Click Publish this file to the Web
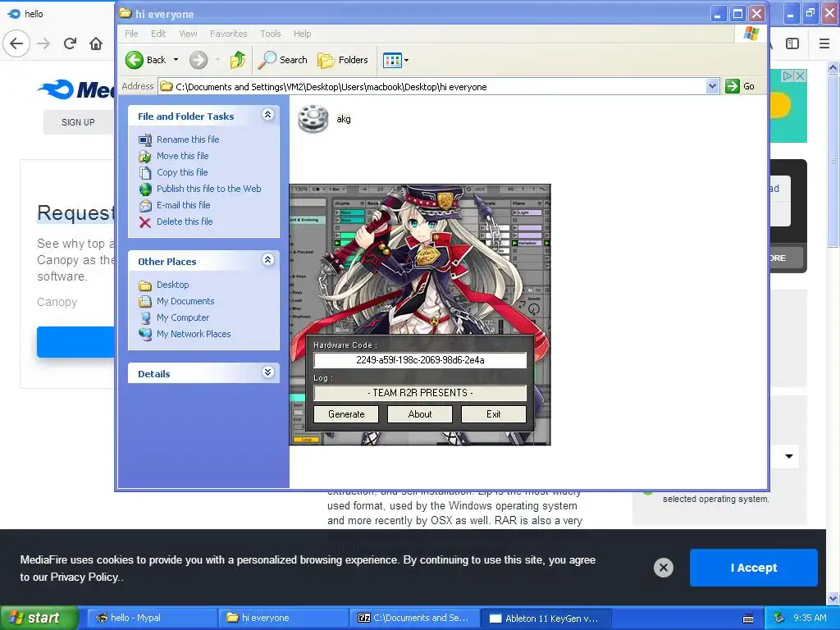This screenshot has height=630, width=840. coord(209,189)
